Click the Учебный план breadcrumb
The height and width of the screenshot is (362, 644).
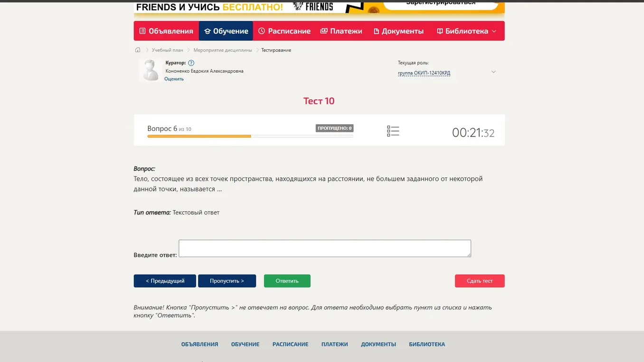tap(167, 50)
